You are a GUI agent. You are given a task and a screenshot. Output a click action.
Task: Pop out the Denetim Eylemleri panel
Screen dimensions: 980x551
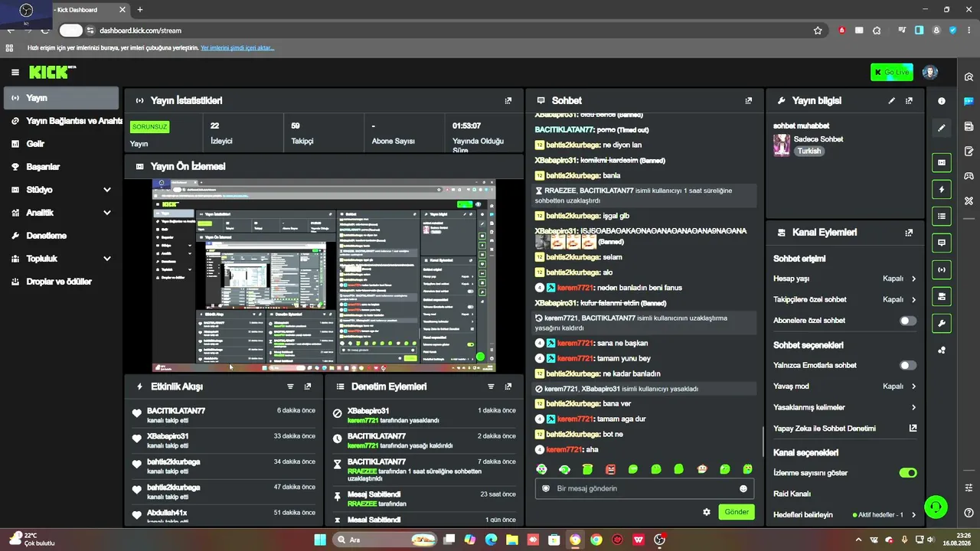pyautogui.click(x=508, y=387)
